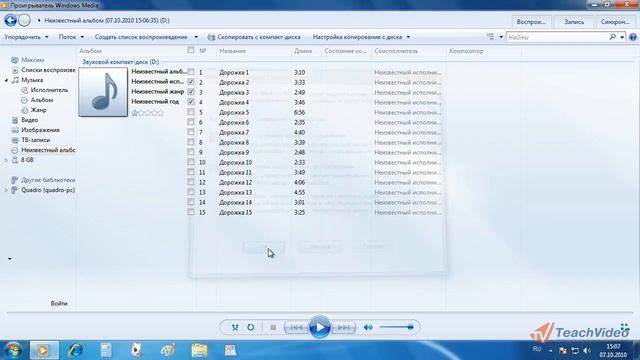Open Другие библиотеки section
640x360 pixels.
pyautogui.click(x=48, y=180)
